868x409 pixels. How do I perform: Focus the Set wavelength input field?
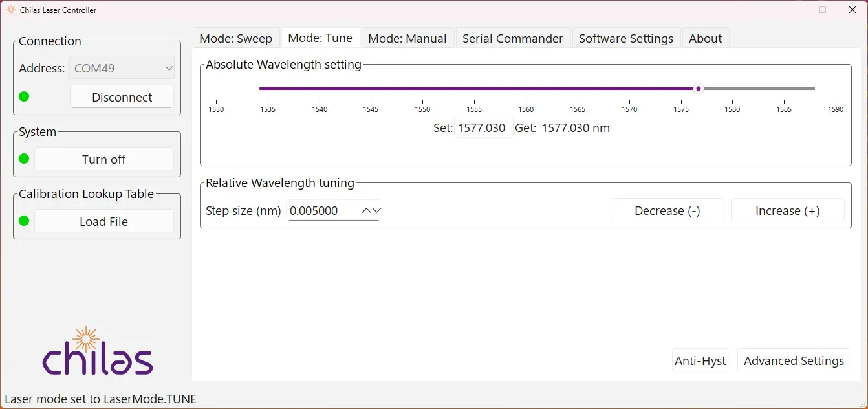pos(484,127)
